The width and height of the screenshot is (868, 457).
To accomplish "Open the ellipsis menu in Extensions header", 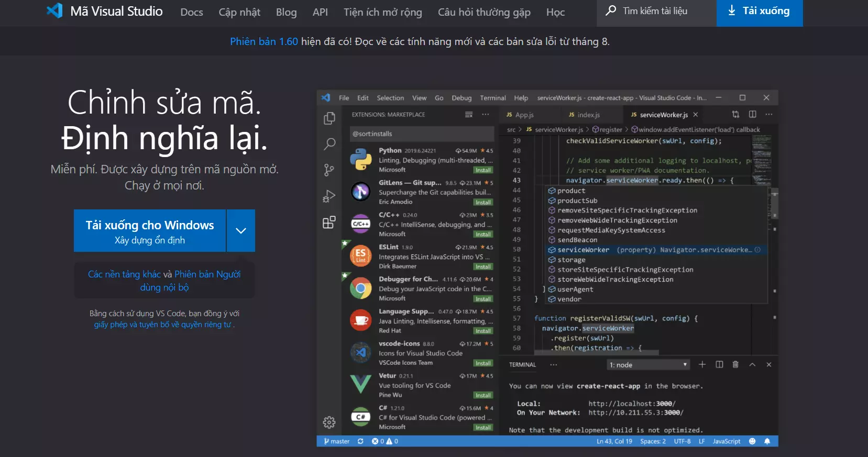I will [486, 115].
